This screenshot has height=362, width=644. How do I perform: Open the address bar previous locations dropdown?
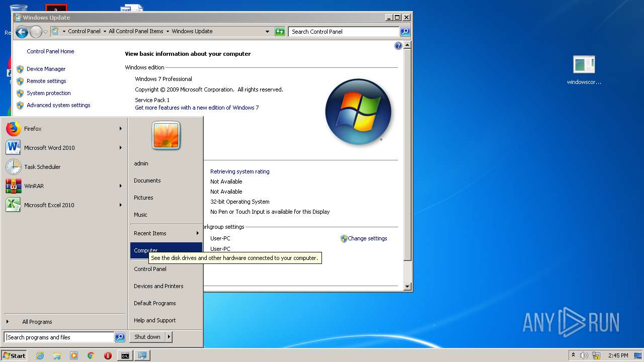tap(268, 32)
